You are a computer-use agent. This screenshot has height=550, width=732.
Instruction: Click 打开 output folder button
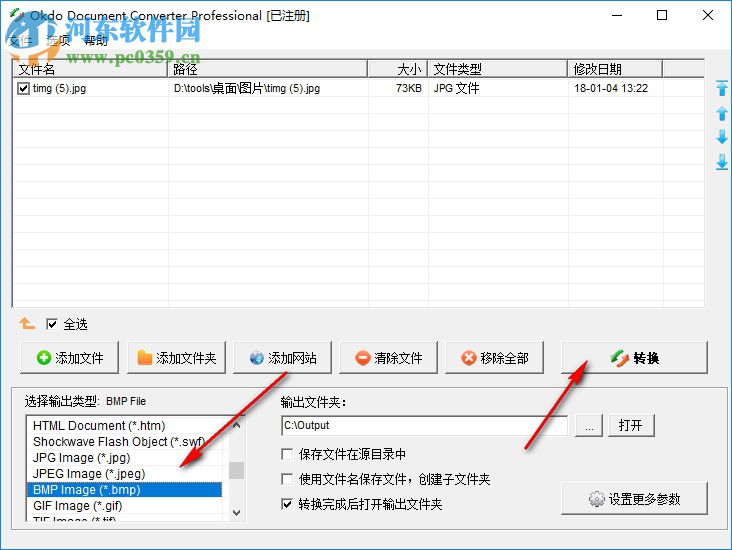click(x=631, y=425)
